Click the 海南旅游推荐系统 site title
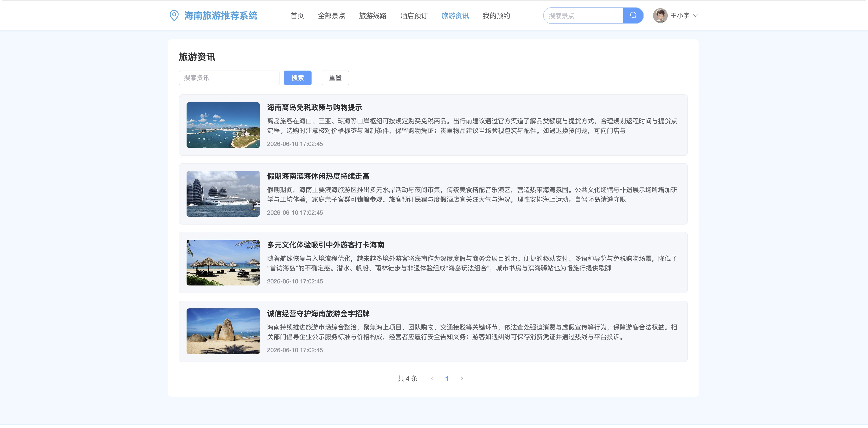 (x=221, y=16)
